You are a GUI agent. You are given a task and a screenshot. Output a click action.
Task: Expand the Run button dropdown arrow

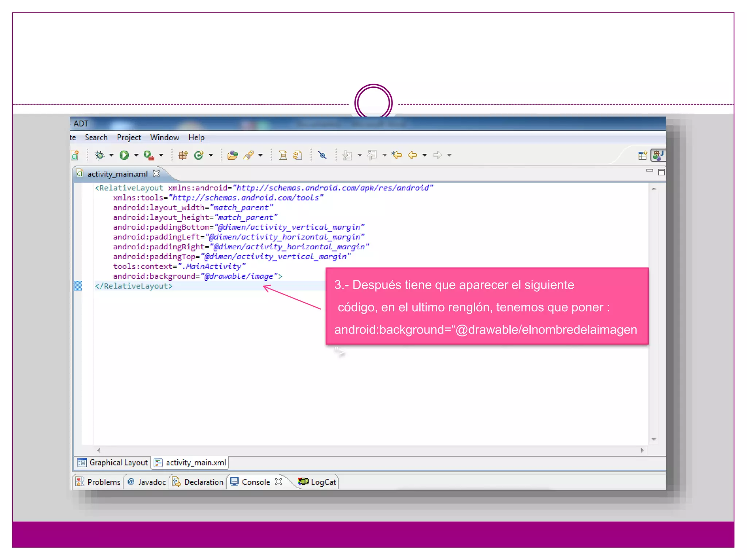point(136,155)
